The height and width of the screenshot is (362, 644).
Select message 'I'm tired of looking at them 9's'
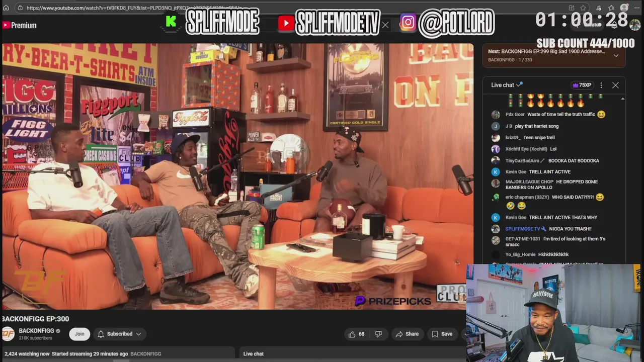(555, 242)
